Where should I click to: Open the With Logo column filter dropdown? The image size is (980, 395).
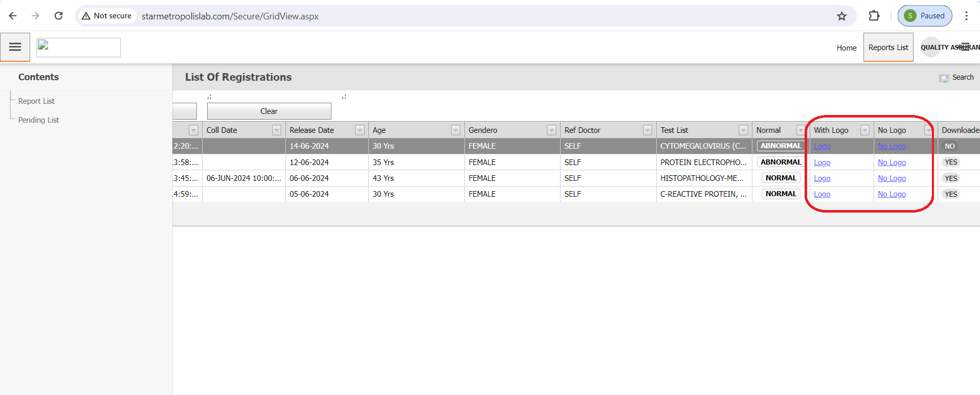(864, 130)
